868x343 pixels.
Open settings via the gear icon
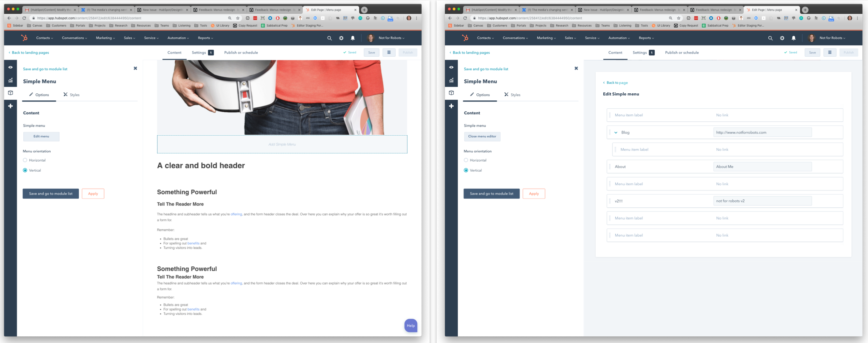click(x=341, y=38)
